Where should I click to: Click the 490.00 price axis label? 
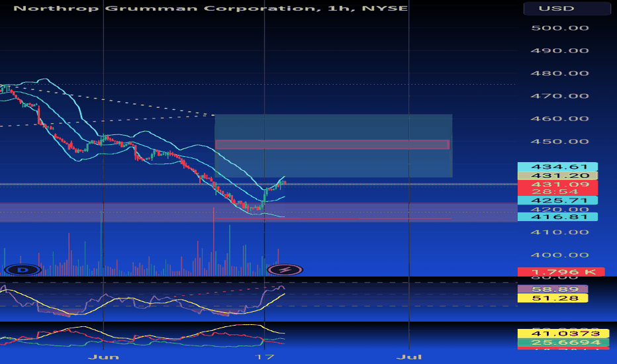(x=559, y=51)
